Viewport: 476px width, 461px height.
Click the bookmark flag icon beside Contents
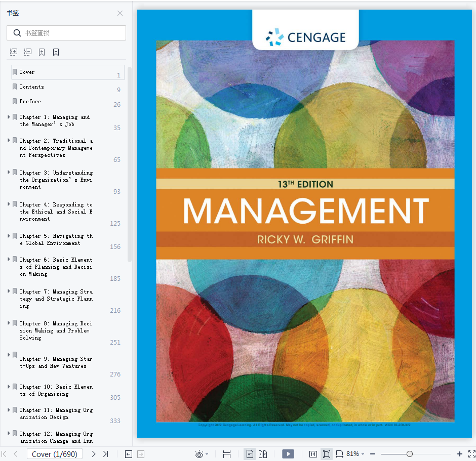point(15,87)
